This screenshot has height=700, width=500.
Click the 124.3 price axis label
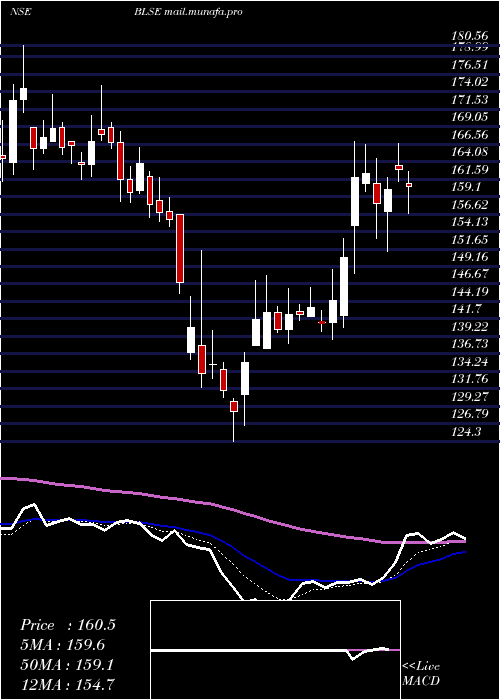click(x=467, y=431)
